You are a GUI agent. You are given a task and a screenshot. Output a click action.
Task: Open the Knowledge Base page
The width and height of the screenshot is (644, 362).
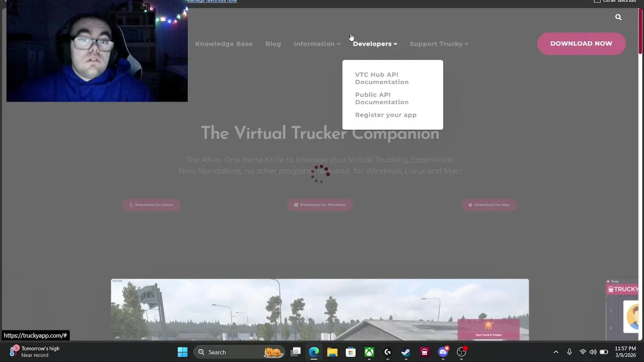[x=224, y=44]
